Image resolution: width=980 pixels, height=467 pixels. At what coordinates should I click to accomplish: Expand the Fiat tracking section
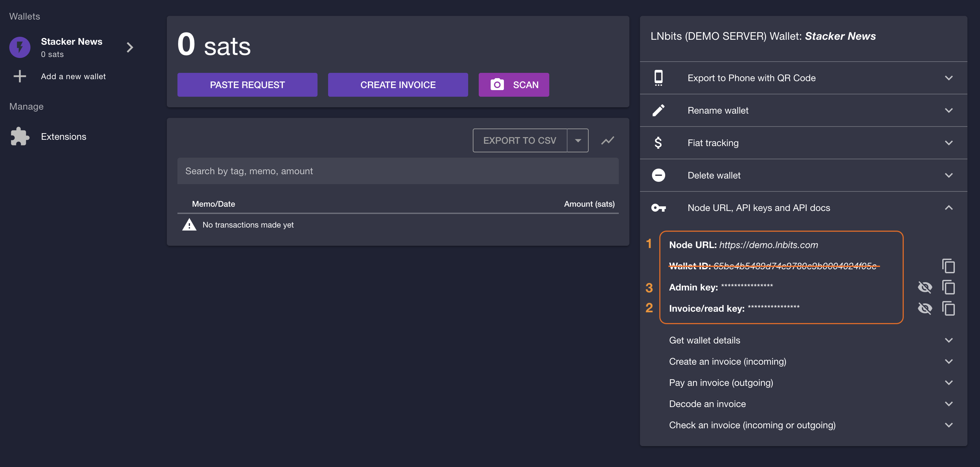(x=949, y=143)
